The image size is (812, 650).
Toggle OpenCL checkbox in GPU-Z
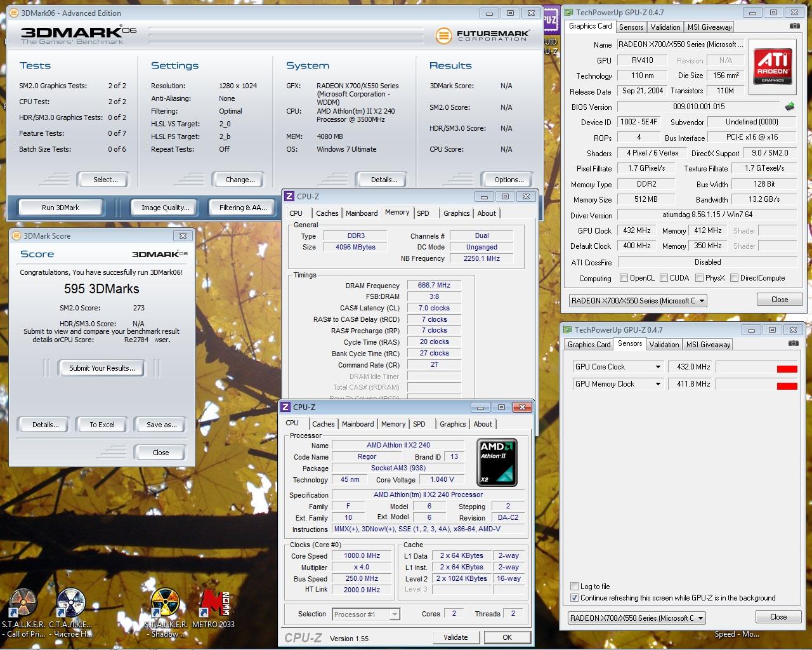tap(624, 278)
